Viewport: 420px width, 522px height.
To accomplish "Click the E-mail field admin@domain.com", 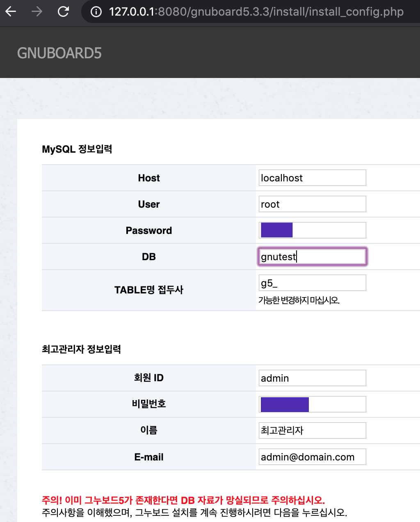I will tap(312, 457).
